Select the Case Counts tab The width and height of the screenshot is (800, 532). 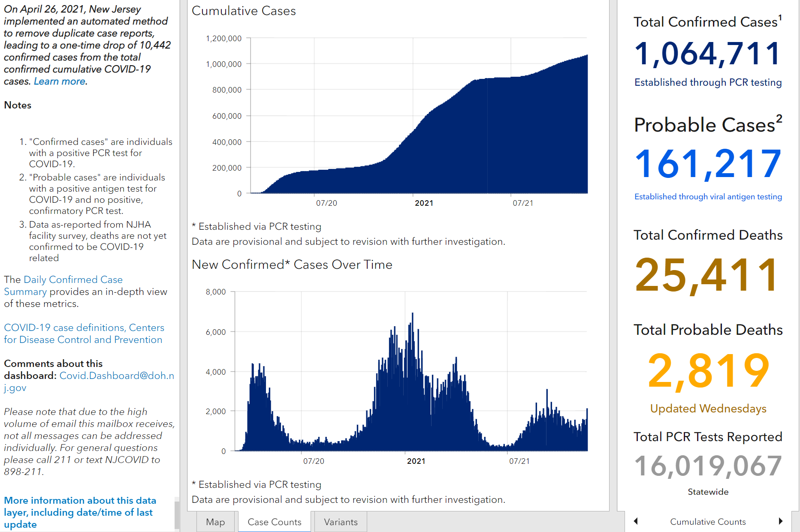275,522
